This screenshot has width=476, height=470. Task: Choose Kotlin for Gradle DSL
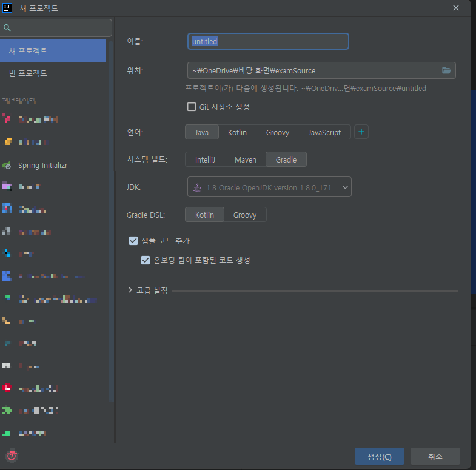tap(204, 215)
